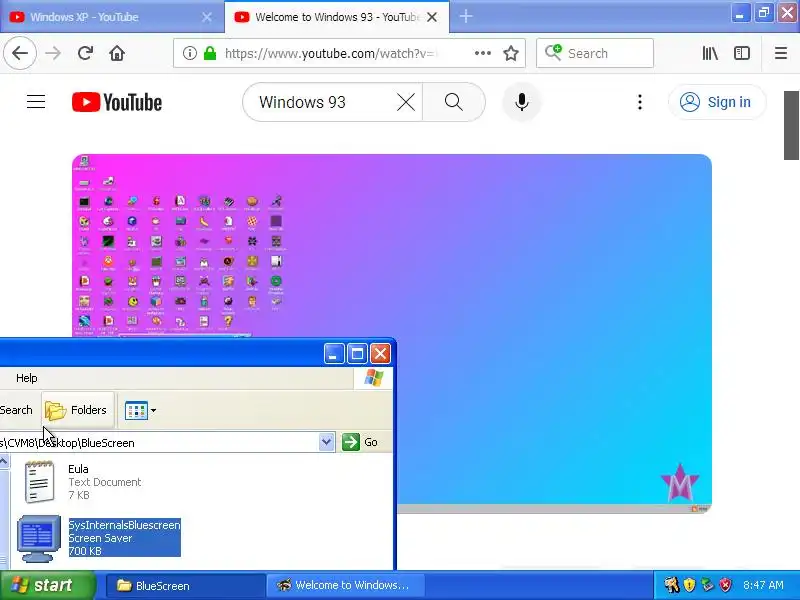Open YouTube settings three-dot menu
Image resolution: width=800 pixels, height=600 pixels.
(x=640, y=103)
